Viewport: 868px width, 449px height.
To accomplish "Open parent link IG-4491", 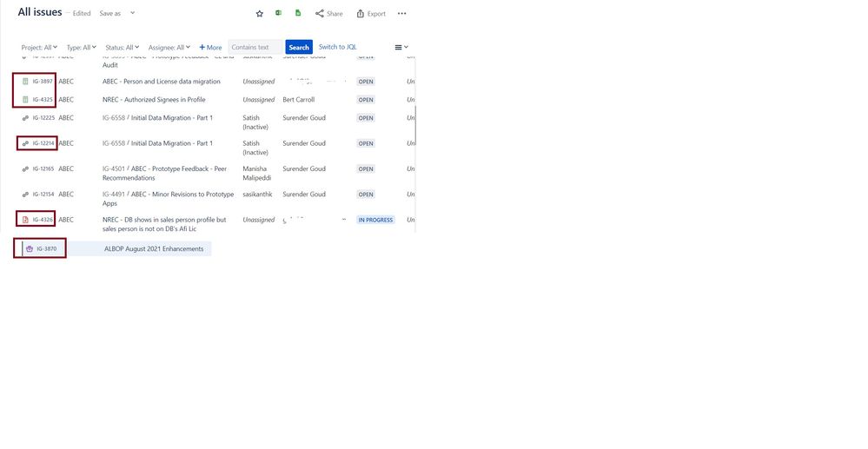I will pos(114,195).
